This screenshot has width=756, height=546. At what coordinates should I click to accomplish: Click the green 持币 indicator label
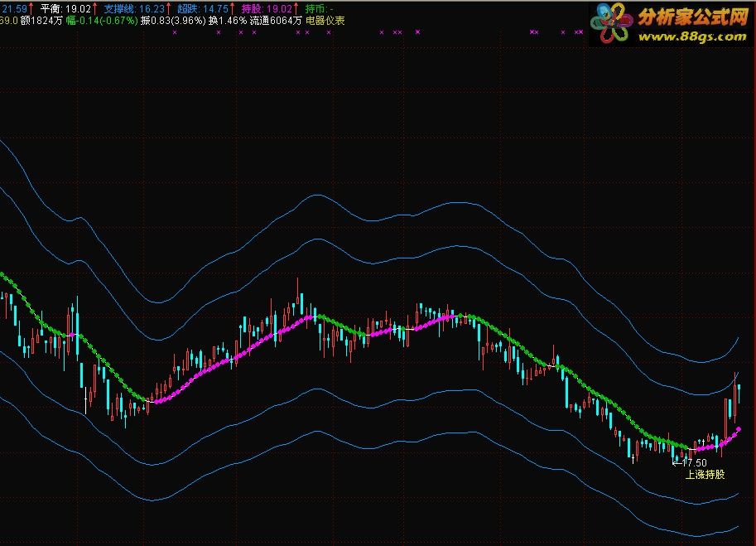pyautogui.click(x=319, y=8)
